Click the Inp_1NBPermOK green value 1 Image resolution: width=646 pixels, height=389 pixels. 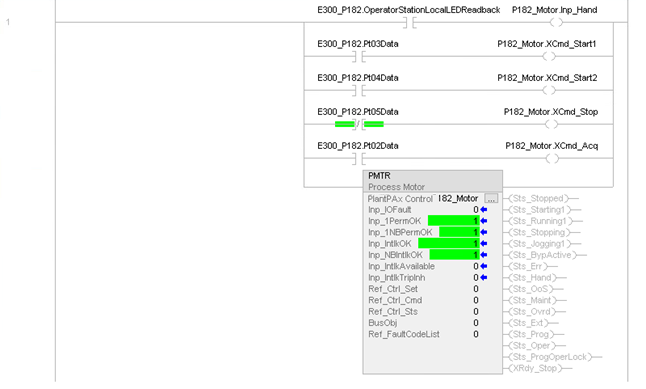click(459, 232)
